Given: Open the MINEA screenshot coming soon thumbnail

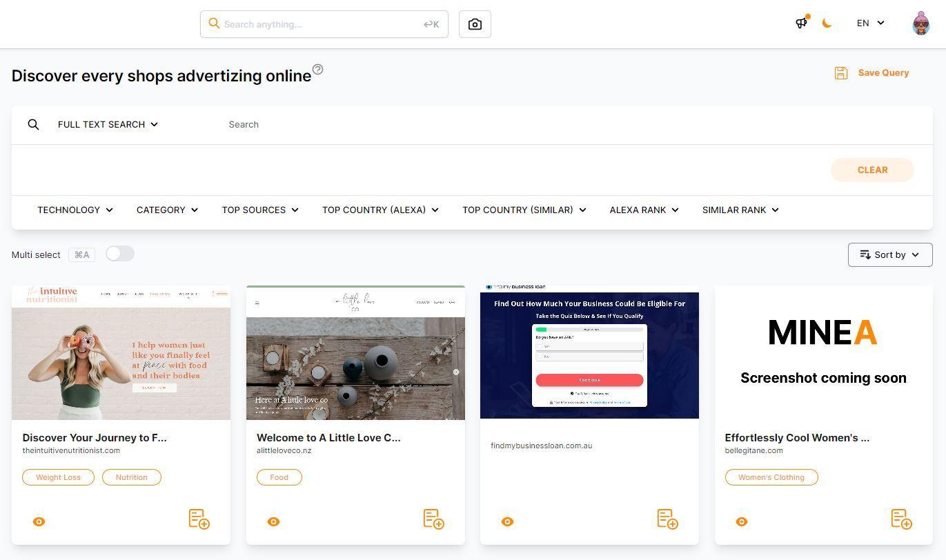Looking at the screenshot, I should click(824, 352).
